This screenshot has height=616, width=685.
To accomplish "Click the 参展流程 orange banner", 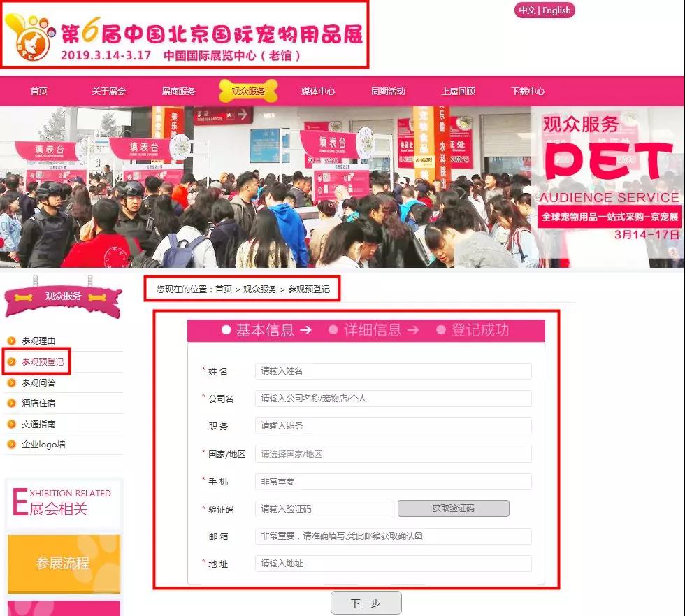I will point(64,564).
